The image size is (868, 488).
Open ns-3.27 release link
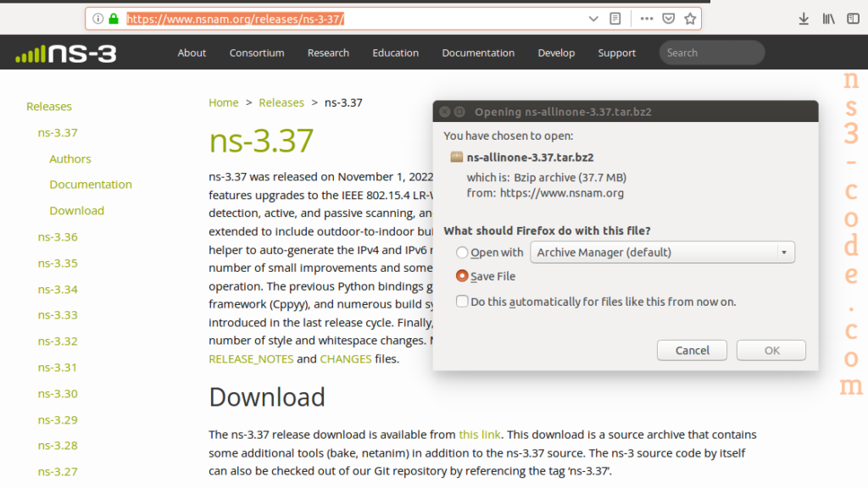tap(58, 471)
